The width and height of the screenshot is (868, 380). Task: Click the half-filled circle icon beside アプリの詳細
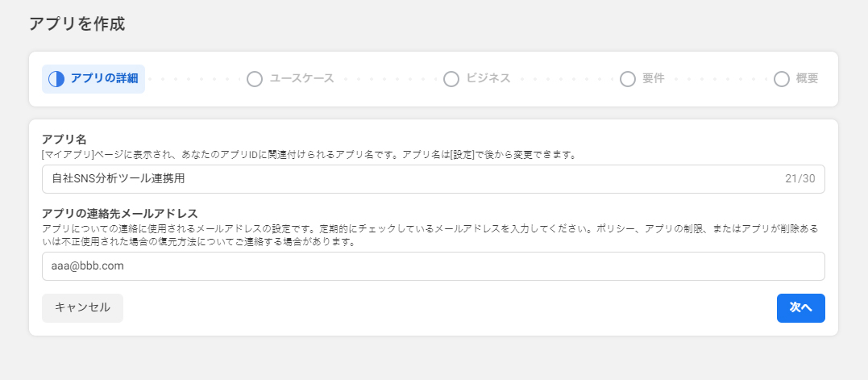[x=56, y=79]
